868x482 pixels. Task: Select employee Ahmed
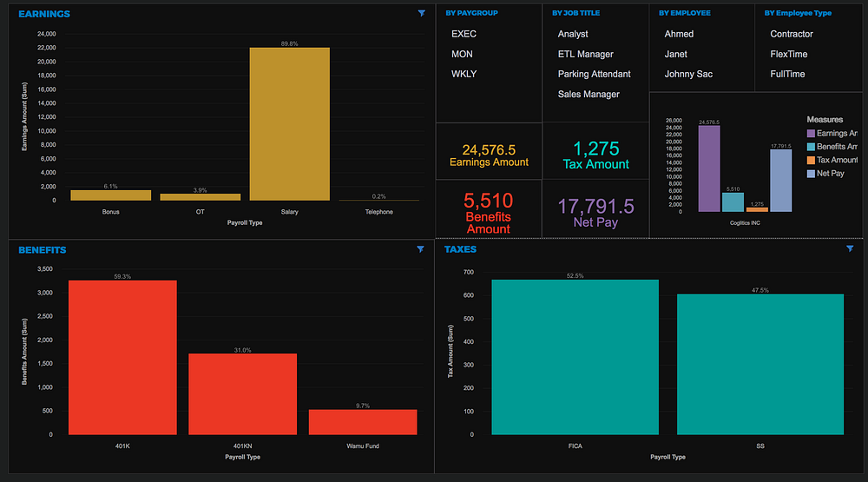pyautogui.click(x=679, y=34)
